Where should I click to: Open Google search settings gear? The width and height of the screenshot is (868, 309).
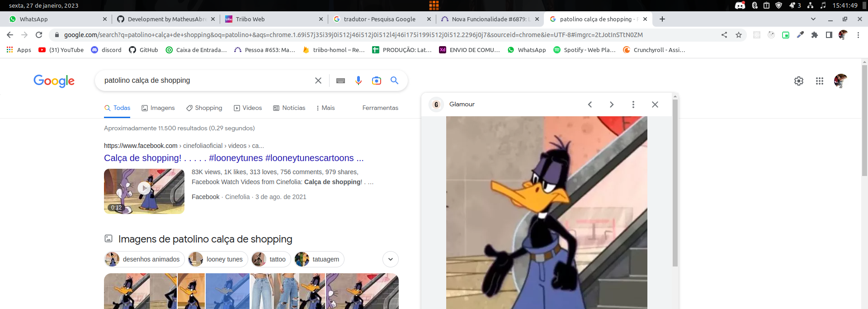pos(799,81)
